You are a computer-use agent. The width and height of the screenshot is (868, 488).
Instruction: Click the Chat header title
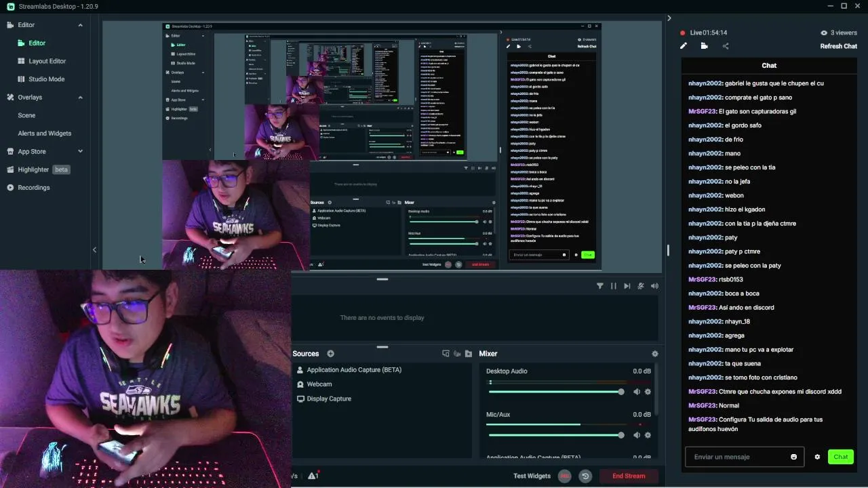[x=769, y=66]
